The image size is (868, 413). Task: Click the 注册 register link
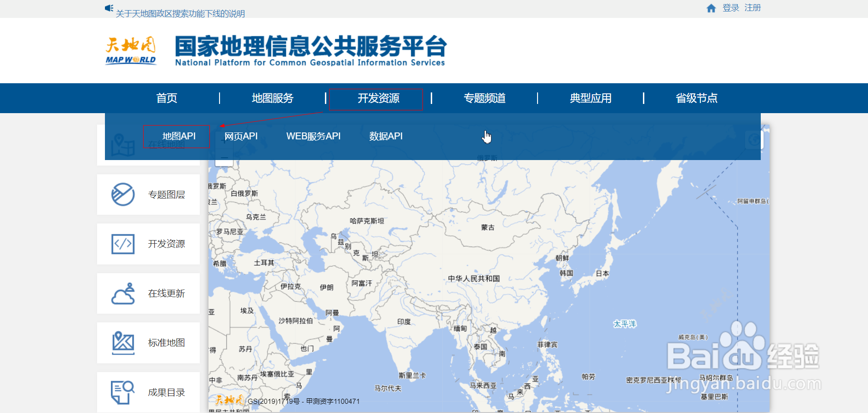click(753, 8)
